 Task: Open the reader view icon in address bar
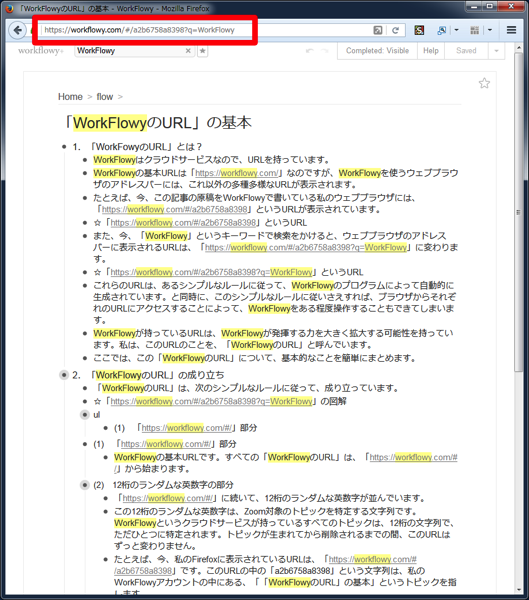coord(378,30)
